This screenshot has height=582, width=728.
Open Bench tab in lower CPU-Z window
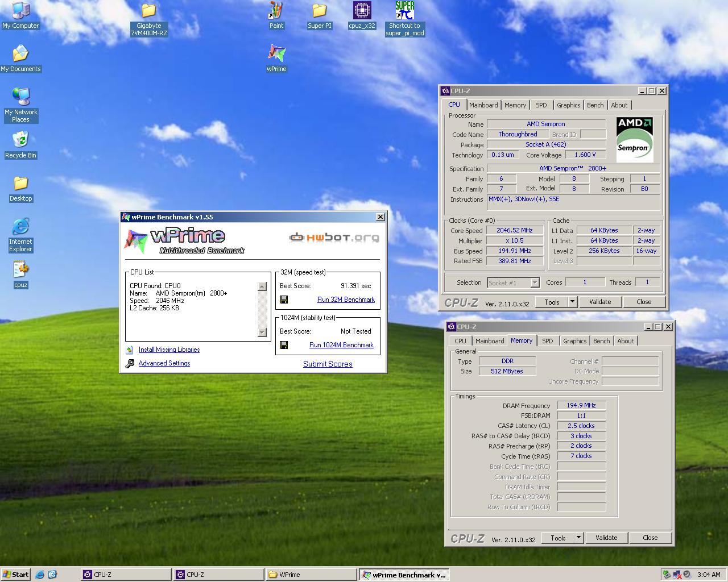click(602, 341)
